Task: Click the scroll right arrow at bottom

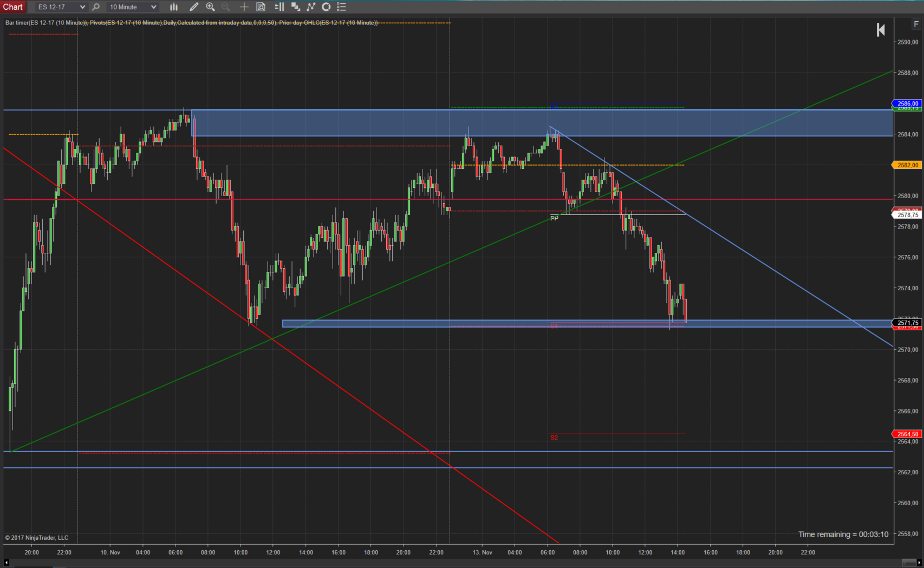Action: [920, 563]
